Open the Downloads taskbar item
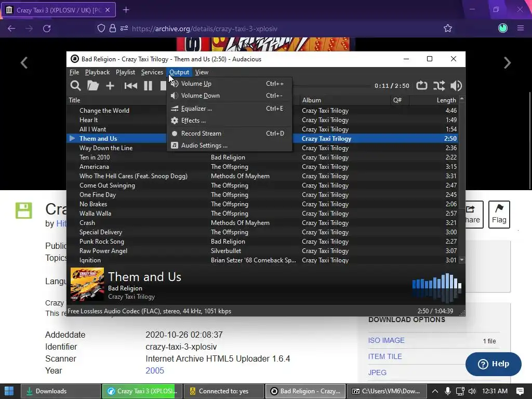Viewport: 532px width, 399px height. 61,391
